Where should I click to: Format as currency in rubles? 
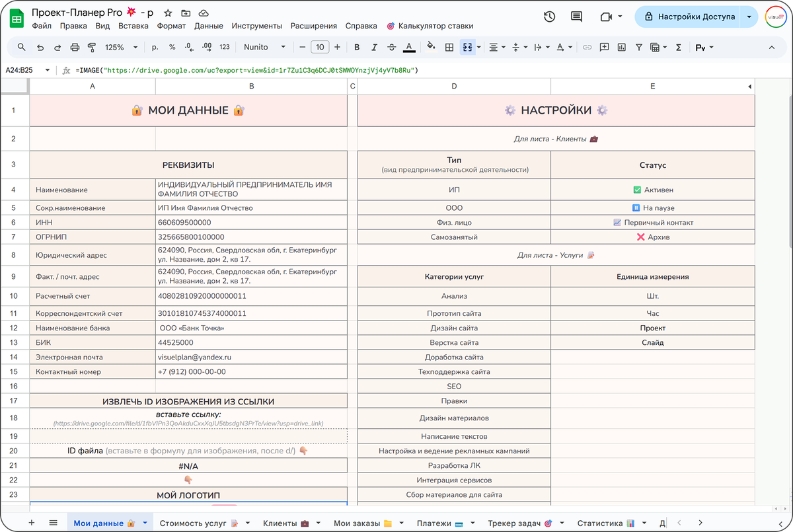pyautogui.click(x=155, y=48)
